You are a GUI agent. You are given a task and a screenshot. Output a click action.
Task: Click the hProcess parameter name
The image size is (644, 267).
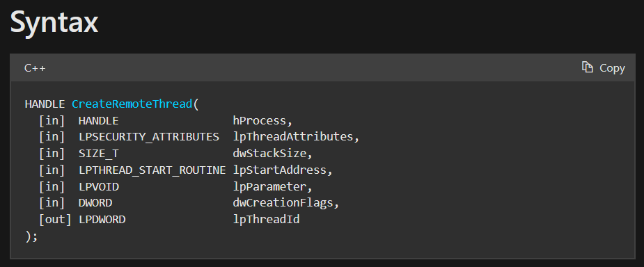pyautogui.click(x=259, y=120)
